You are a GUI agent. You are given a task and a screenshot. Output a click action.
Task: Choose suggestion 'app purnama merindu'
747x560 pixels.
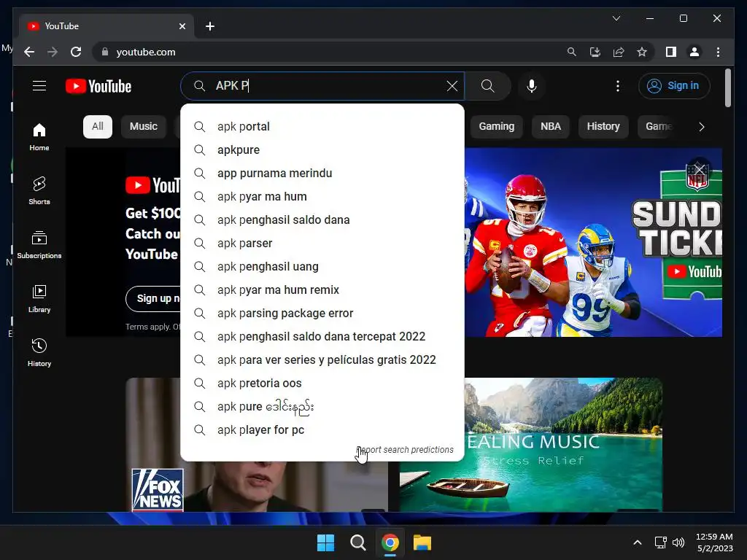(322, 174)
